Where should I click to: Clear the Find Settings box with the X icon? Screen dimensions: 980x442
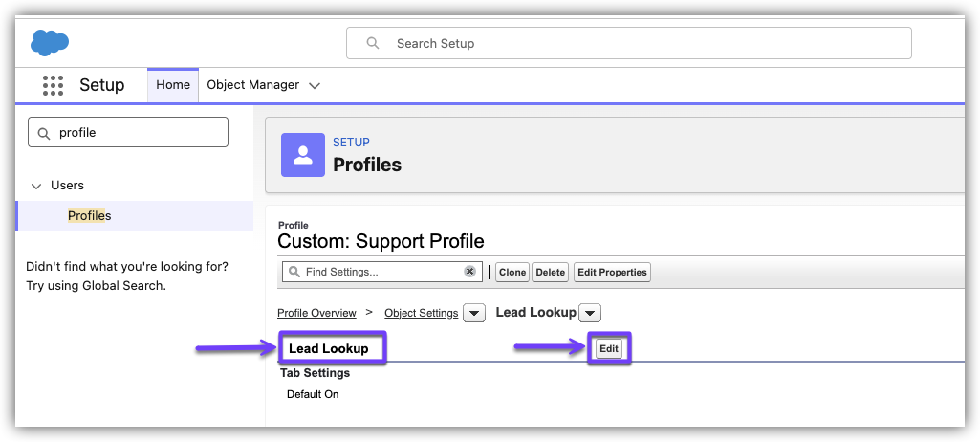coord(469,272)
